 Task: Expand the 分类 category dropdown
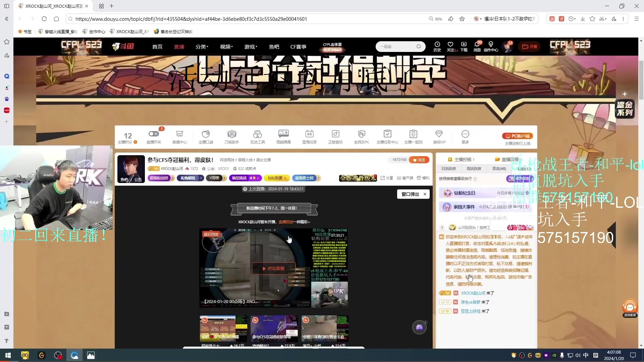point(202,47)
